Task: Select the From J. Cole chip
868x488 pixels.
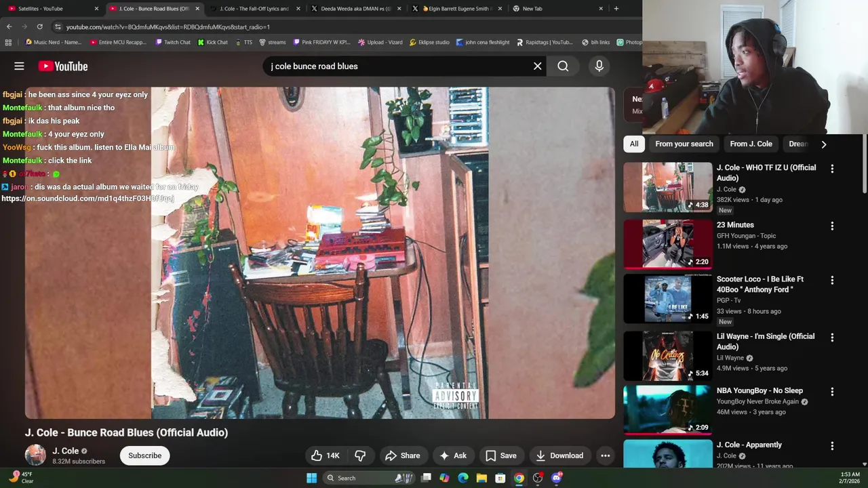Action: point(751,144)
